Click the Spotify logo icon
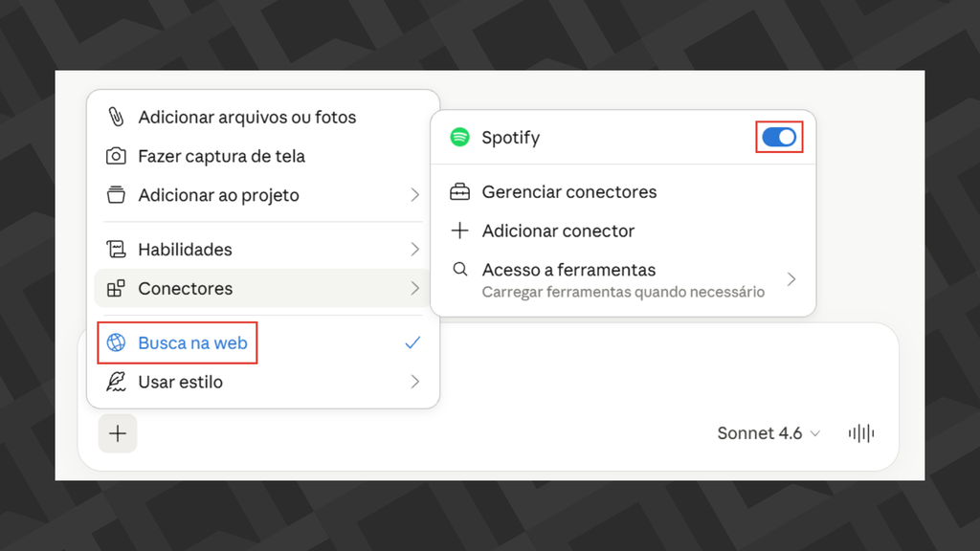Image resolution: width=980 pixels, height=551 pixels. pos(459,137)
